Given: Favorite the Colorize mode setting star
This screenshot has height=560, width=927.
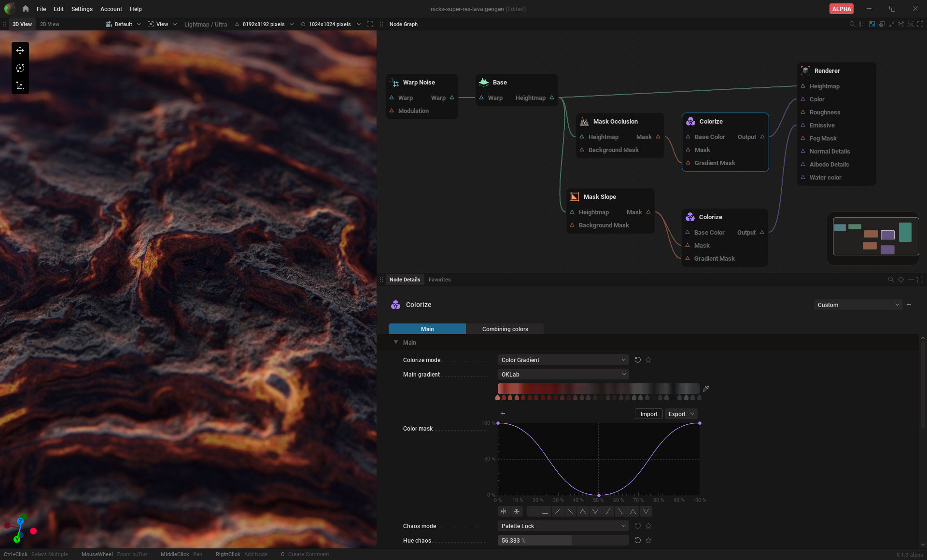Looking at the screenshot, I should (648, 360).
